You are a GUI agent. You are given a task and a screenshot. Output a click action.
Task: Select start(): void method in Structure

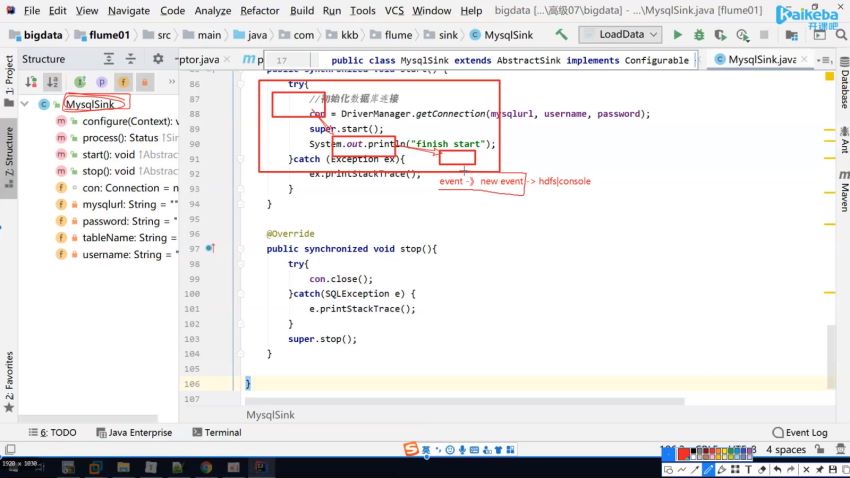[x=117, y=154]
